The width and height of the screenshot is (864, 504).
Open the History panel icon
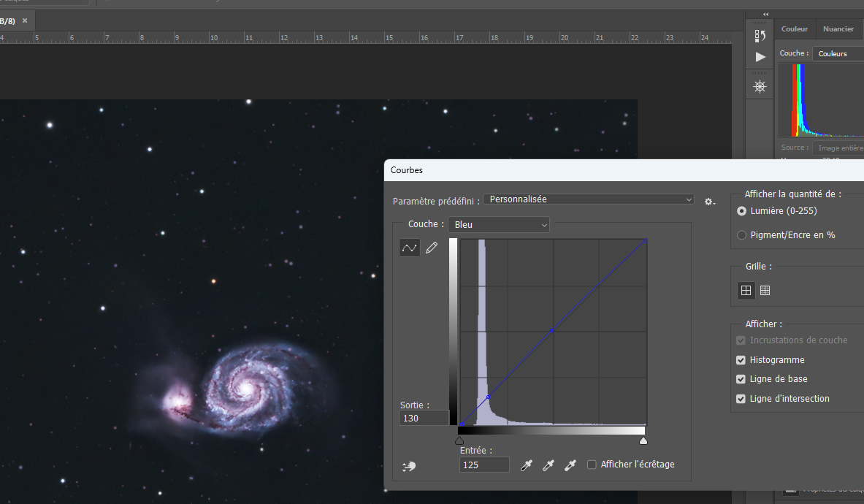(760, 36)
